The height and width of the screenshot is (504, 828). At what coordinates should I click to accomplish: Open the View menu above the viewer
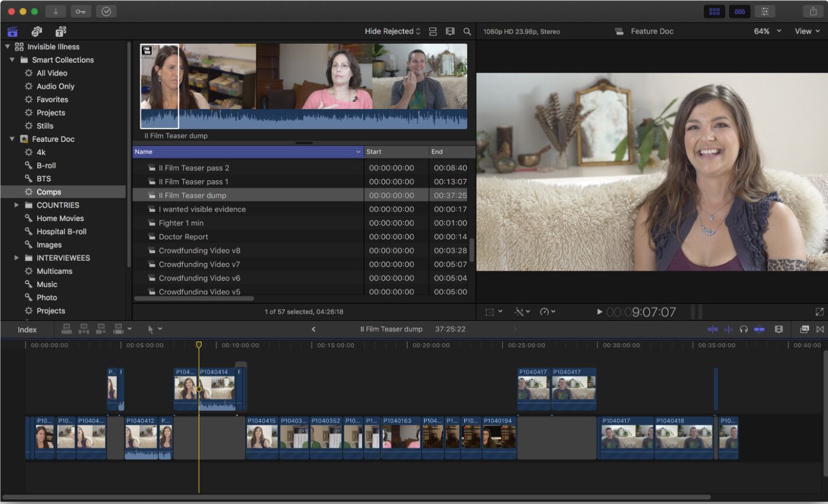807,31
